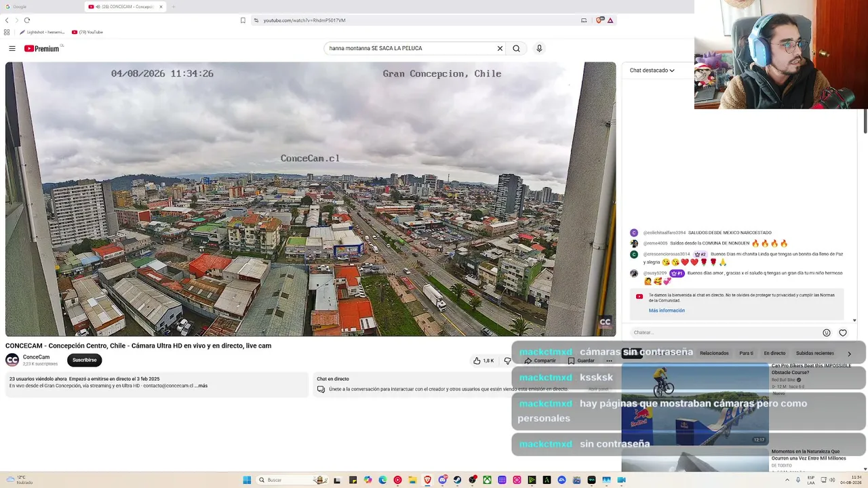Switch to the Google tab
The width and height of the screenshot is (868, 488).
point(41,7)
